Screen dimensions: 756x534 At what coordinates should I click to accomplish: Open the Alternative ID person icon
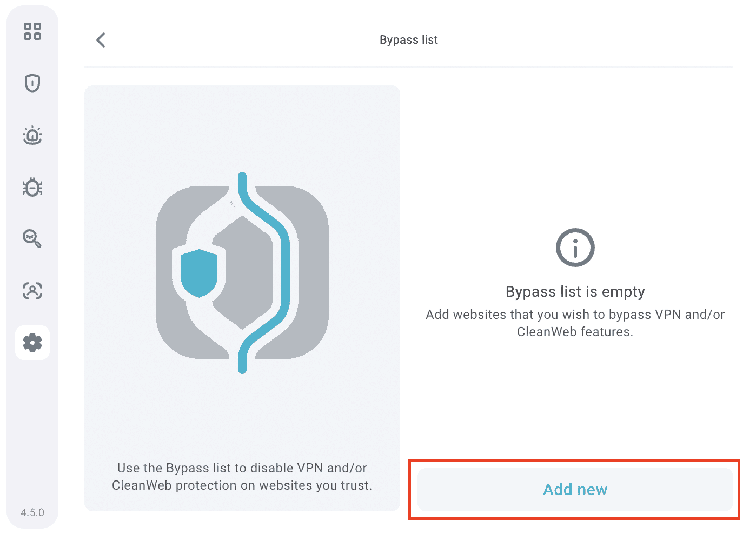pyautogui.click(x=32, y=291)
